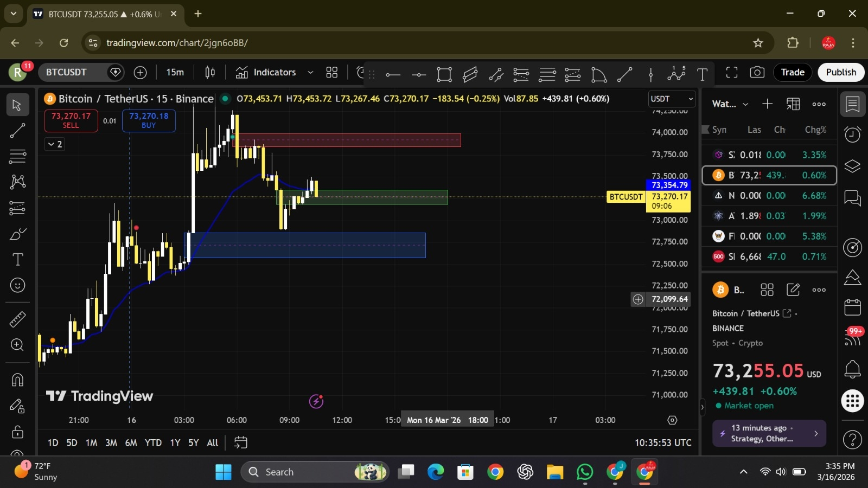Select the trend line drawing tool
This screenshot has height=488, width=868.
click(17, 131)
